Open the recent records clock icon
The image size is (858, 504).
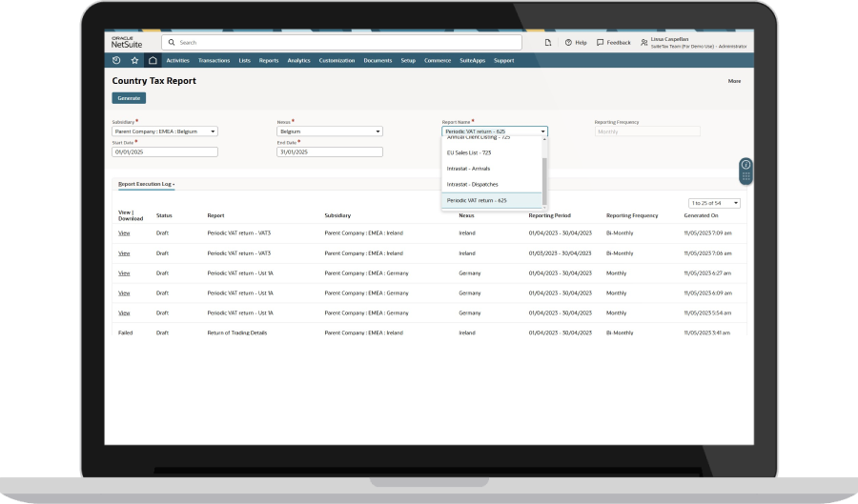coord(117,60)
